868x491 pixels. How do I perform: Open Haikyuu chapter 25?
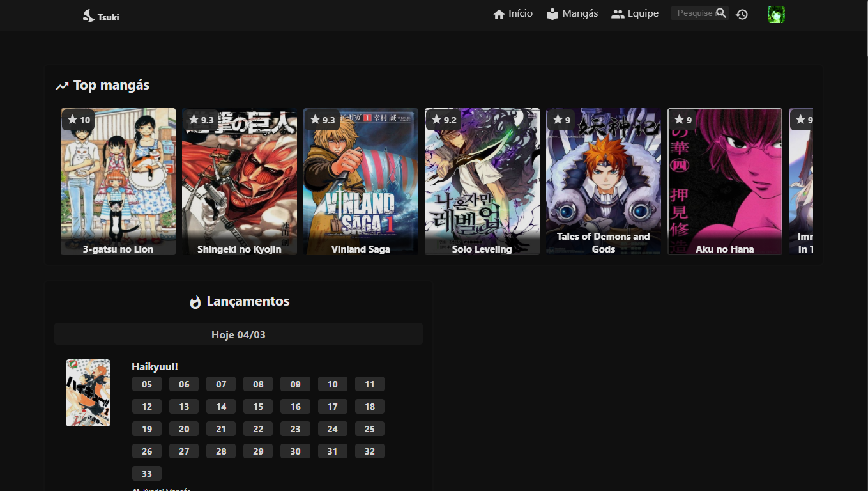[x=370, y=429]
